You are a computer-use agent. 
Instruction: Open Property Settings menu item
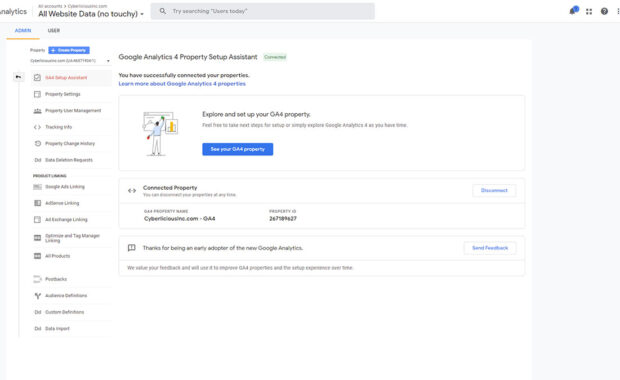pyautogui.click(x=71, y=94)
